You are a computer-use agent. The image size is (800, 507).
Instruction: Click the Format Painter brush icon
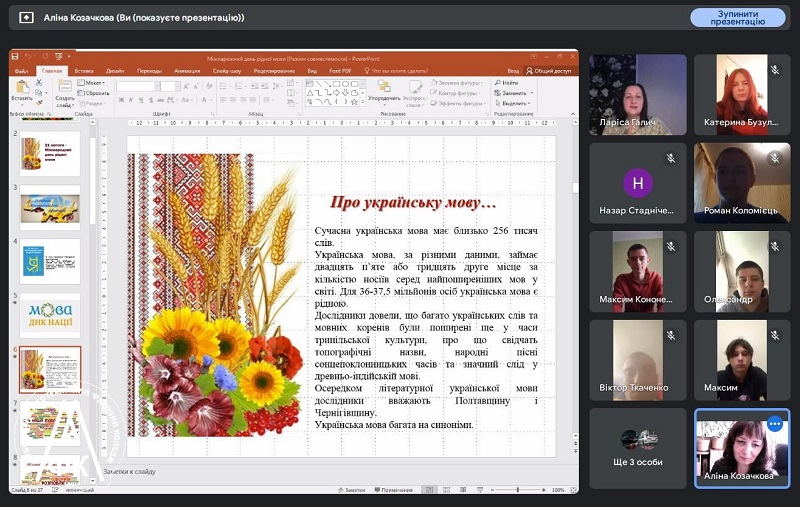(x=39, y=103)
